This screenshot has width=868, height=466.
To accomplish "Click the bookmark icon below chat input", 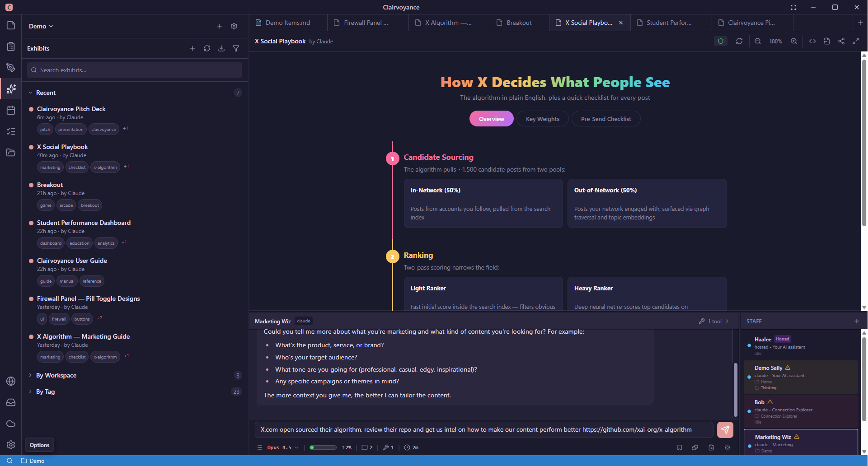I will coord(680,447).
